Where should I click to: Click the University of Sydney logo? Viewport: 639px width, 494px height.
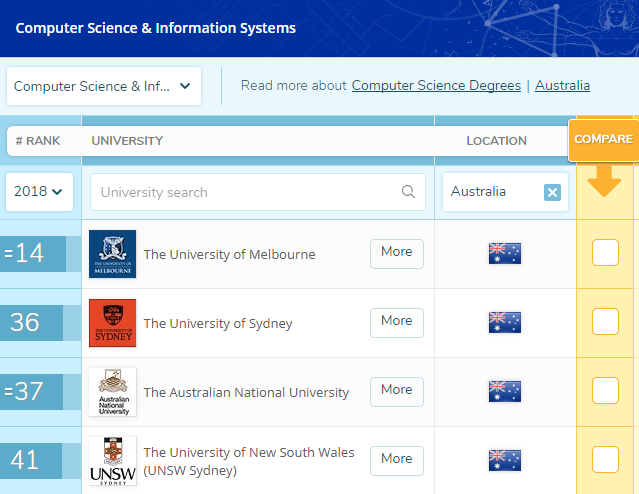click(x=112, y=323)
